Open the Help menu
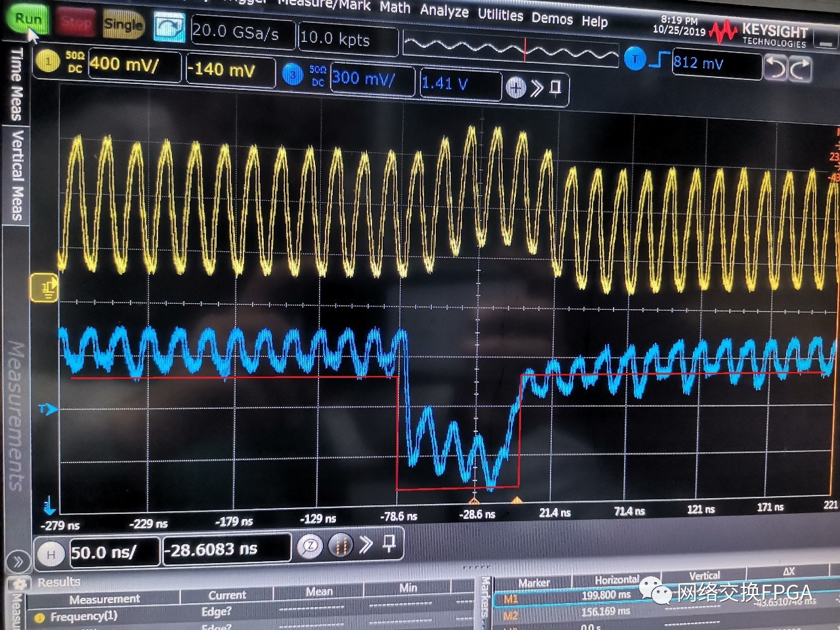Screen dimensions: 840x630 pos(595,21)
